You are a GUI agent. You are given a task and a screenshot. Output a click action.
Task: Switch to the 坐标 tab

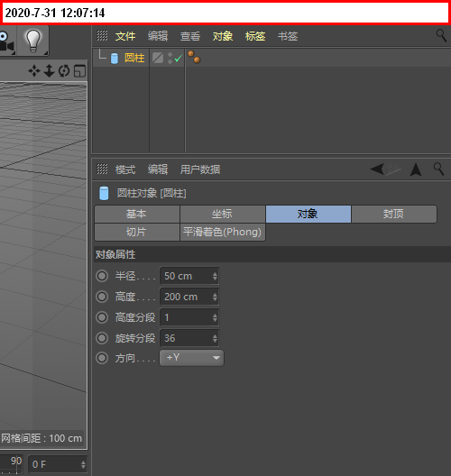tap(223, 214)
